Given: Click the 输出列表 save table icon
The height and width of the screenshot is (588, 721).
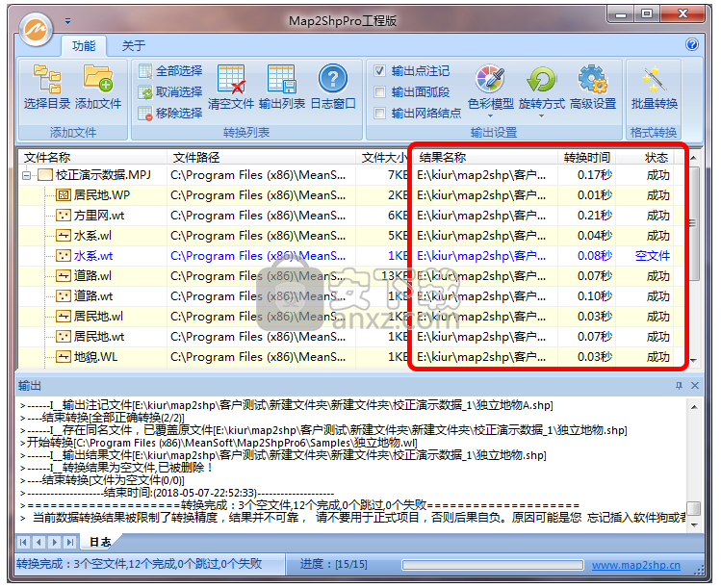Looking at the screenshot, I should tap(281, 79).
